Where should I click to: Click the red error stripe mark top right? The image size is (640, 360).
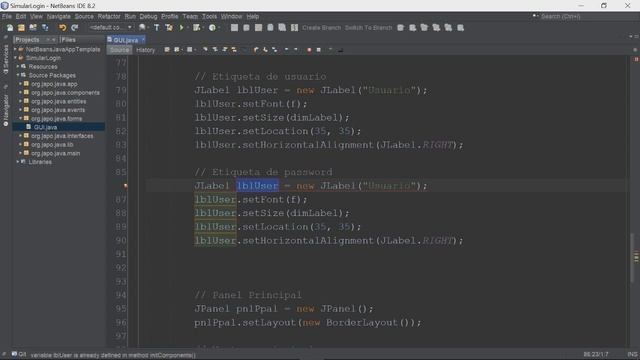636,59
